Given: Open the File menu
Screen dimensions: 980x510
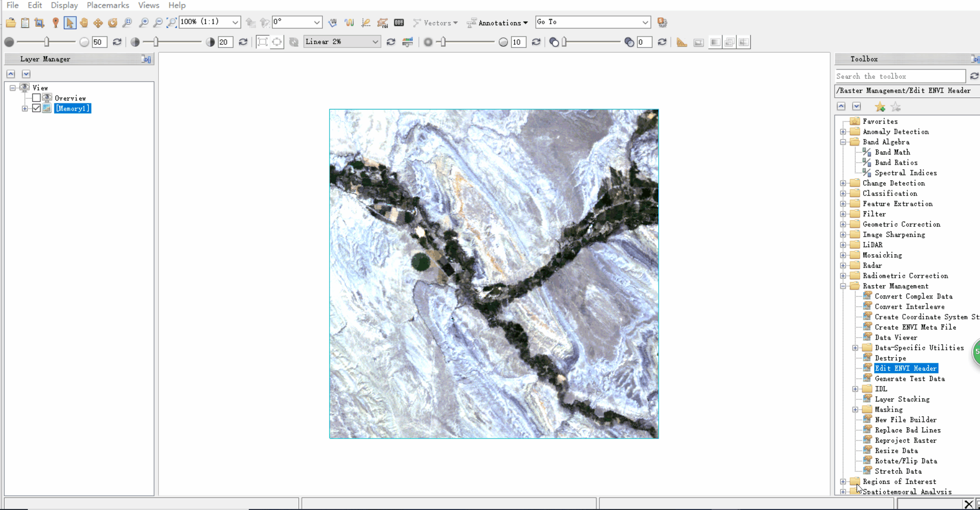Looking at the screenshot, I should click(12, 5).
